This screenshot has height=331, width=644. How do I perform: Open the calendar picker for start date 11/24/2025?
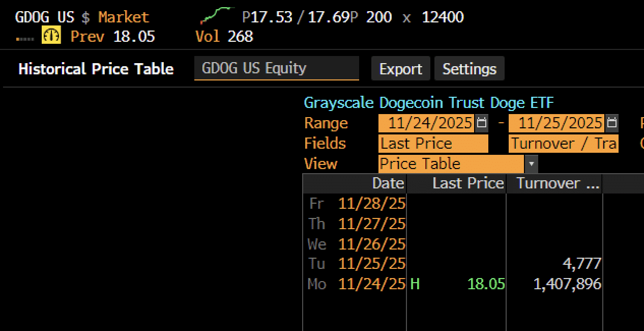[481, 123]
